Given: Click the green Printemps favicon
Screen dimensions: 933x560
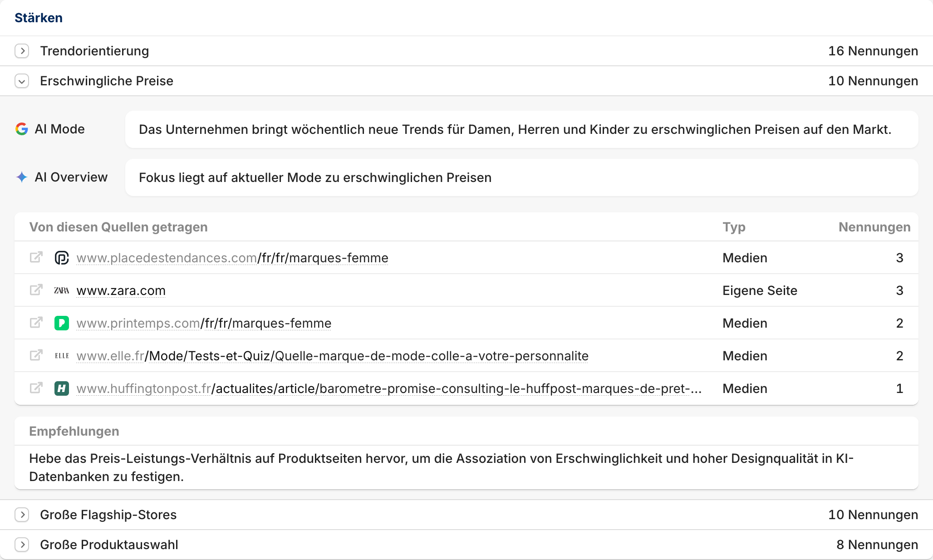Looking at the screenshot, I should click(62, 323).
